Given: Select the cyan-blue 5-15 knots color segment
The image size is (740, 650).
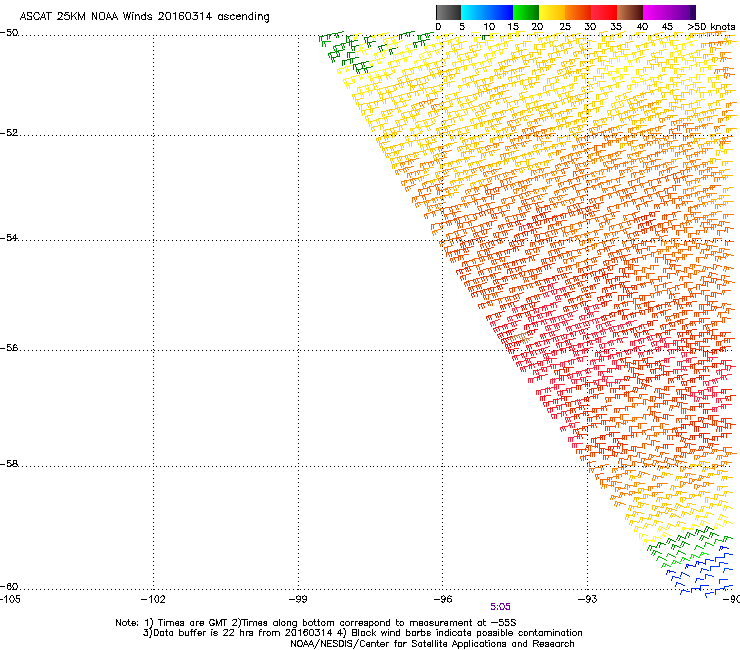Looking at the screenshot, I should tap(487, 12).
